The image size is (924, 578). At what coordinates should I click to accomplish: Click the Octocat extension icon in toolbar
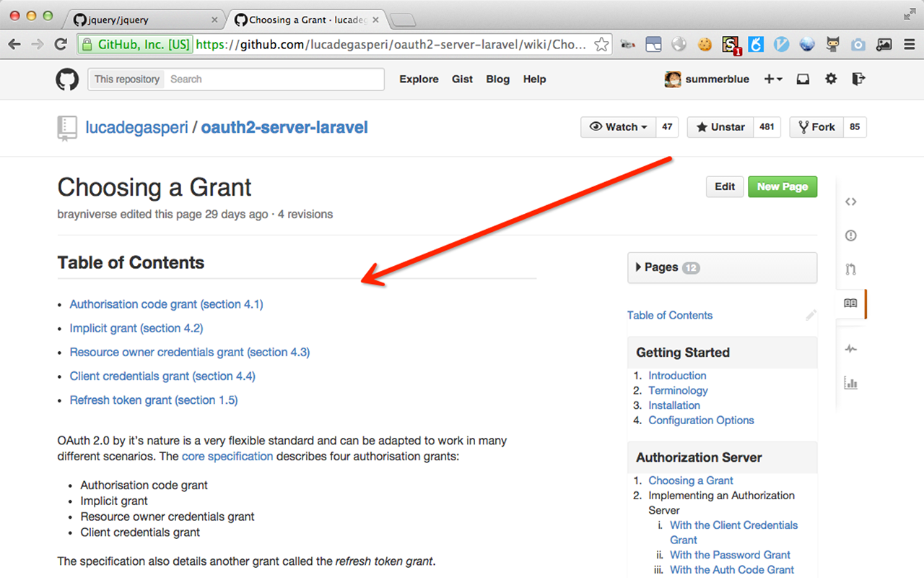click(833, 45)
